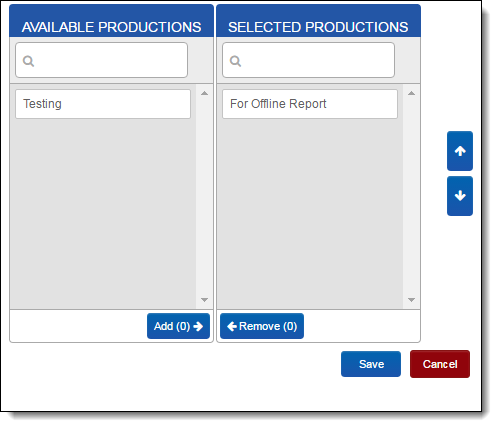Viewport: 497px width, 427px height.
Task: Click Available Productions search magnifier icon
Action: pos(28,61)
